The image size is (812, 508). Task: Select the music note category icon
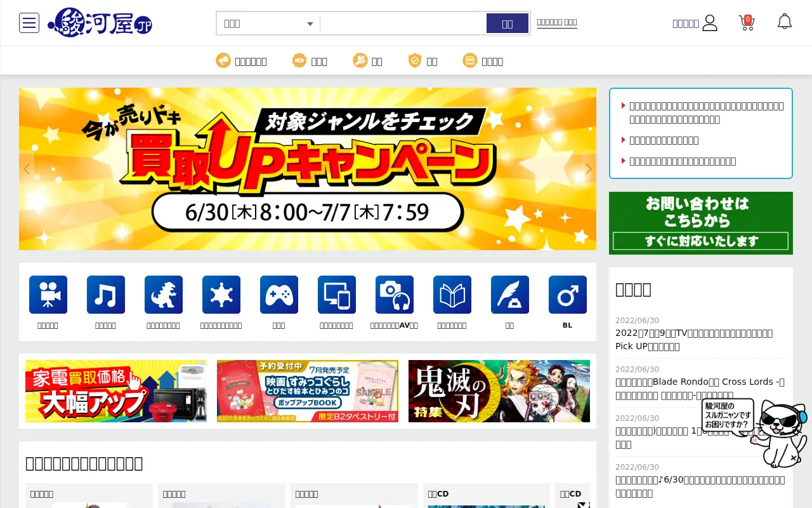click(106, 295)
